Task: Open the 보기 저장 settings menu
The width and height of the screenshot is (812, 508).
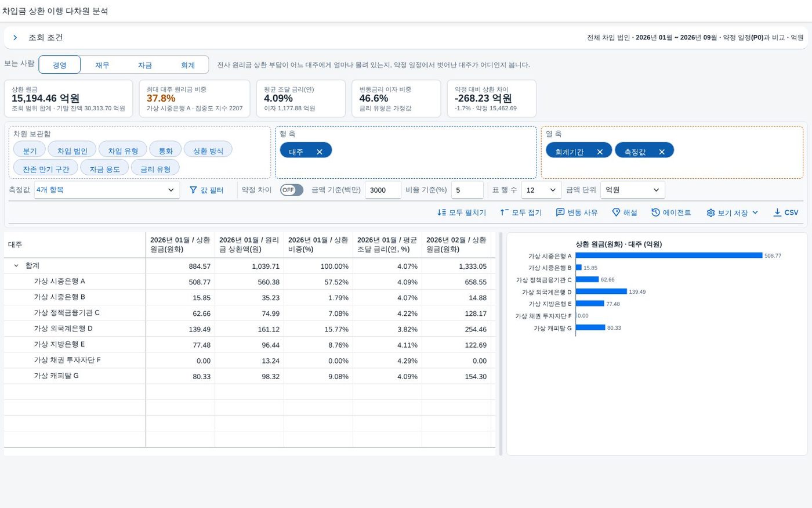Action: click(x=732, y=212)
